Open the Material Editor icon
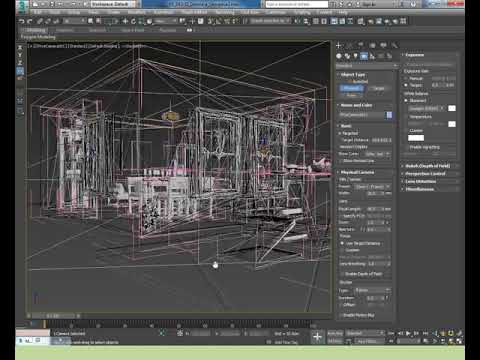 tap(361, 21)
